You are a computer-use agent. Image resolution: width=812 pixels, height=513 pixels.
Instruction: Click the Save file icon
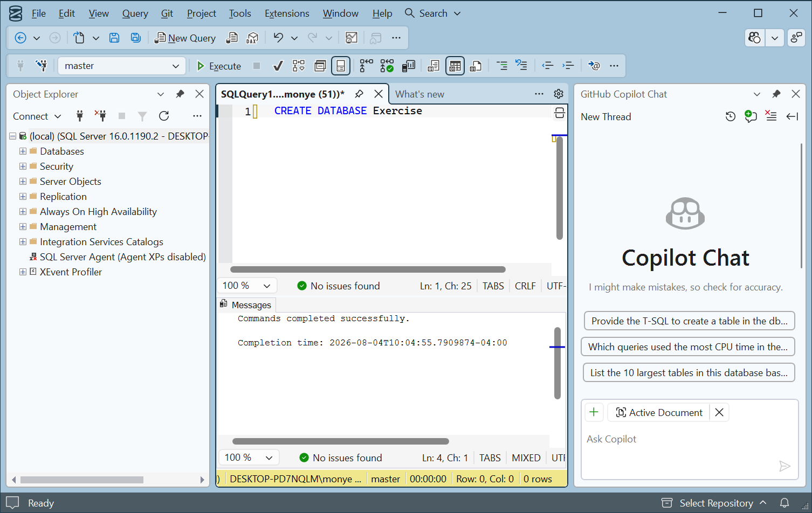(x=114, y=38)
